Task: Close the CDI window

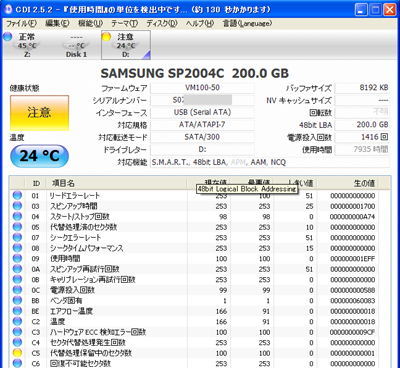Action: click(389, 9)
